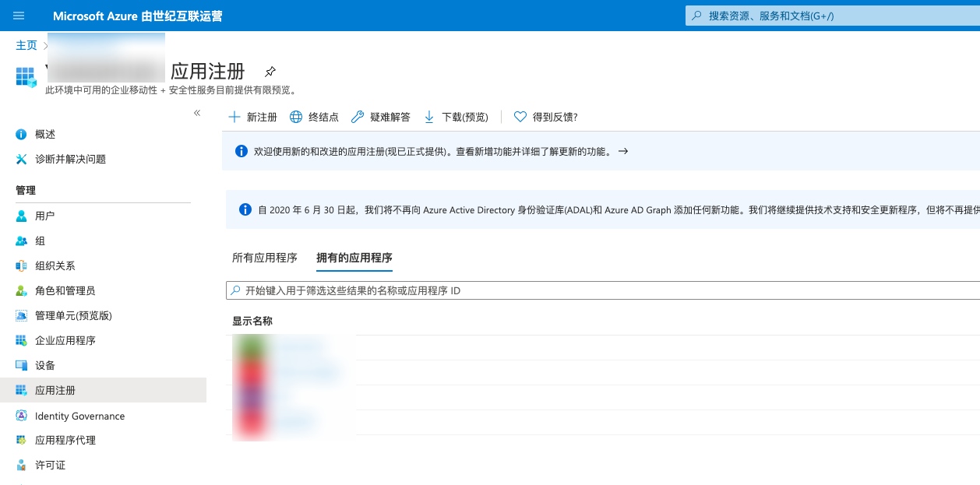Open 用户 management page
The height and width of the screenshot is (485, 980).
44,216
